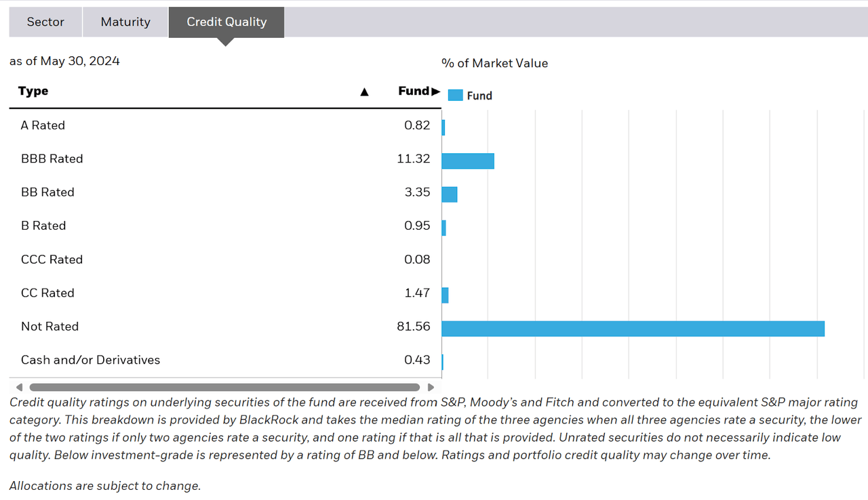Click the 1.47 fund value
Viewport: 868px width, 500px height.
(417, 293)
